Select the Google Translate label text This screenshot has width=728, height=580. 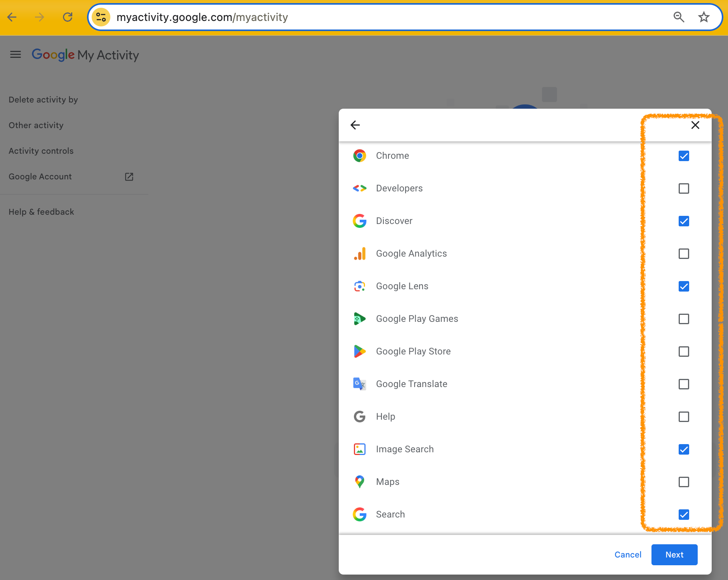pos(412,384)
